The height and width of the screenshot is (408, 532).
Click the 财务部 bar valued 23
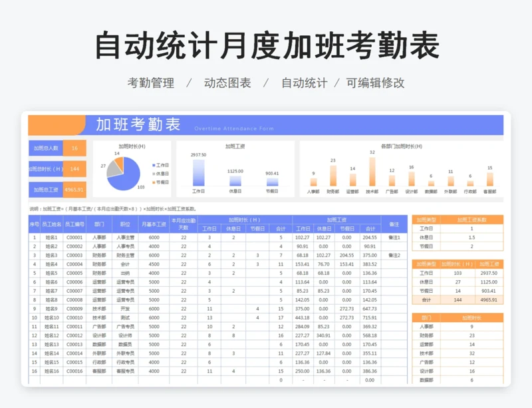pyautogui.click(x=333, y=176)
